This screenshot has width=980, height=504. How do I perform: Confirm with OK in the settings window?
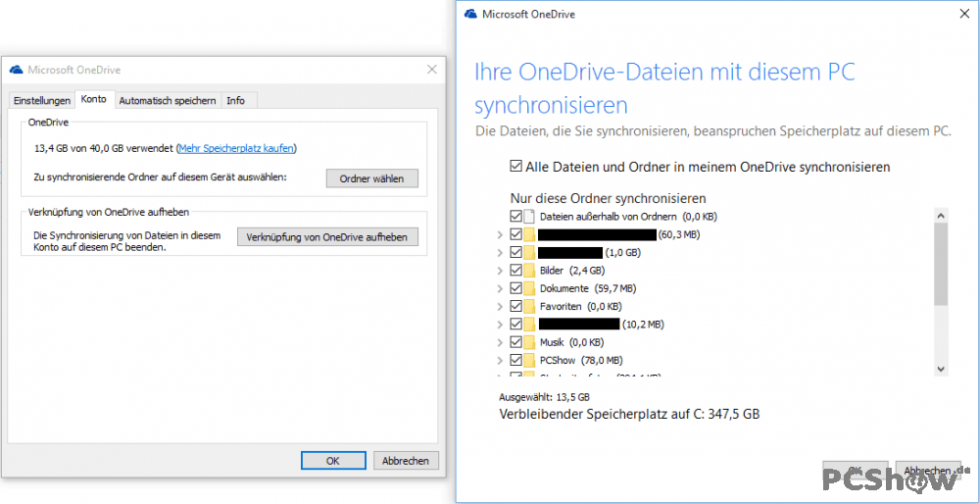(x=333, y=461)
